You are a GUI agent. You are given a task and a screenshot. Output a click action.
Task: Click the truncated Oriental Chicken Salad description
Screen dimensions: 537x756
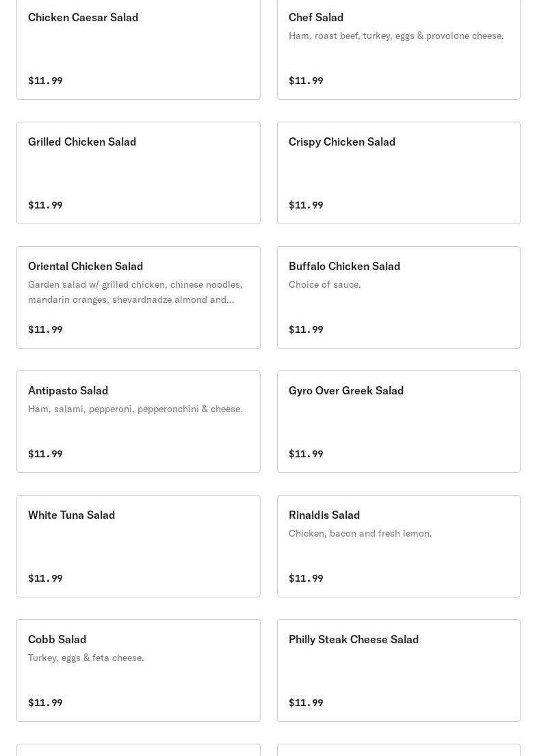(x=135, y=292)
